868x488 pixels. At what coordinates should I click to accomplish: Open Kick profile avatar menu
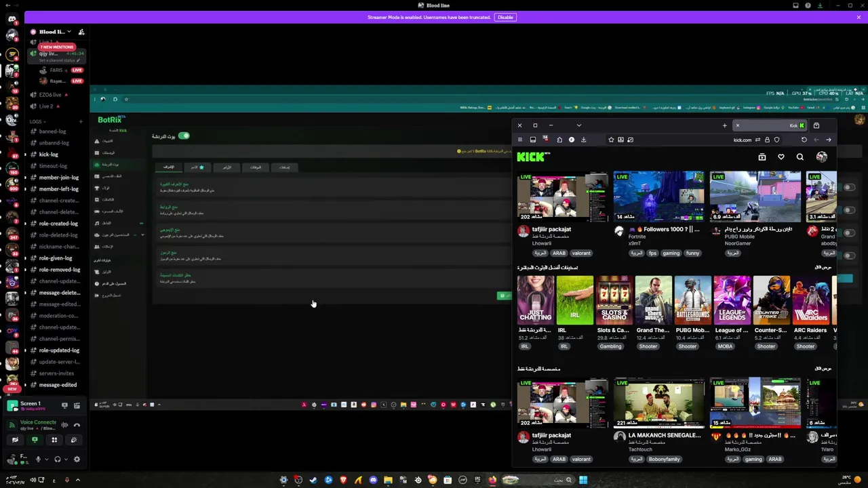(x=822, y=157)
